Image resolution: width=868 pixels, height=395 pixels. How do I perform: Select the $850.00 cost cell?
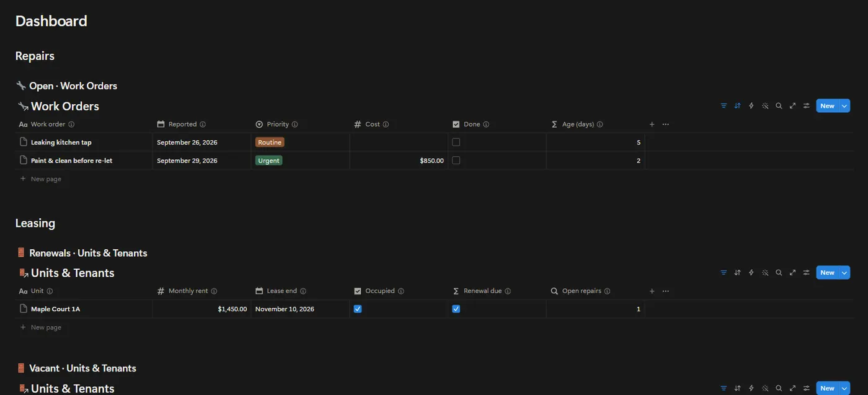click(x=399, y=161)
